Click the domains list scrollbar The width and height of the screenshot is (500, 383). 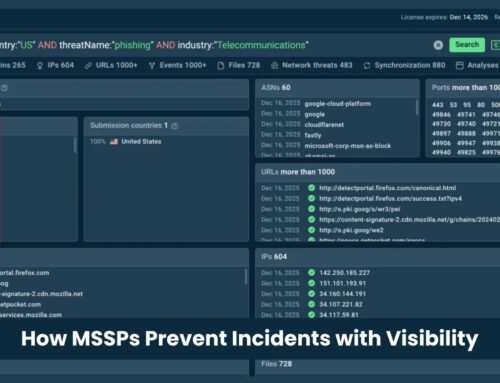tap(246, 276)
